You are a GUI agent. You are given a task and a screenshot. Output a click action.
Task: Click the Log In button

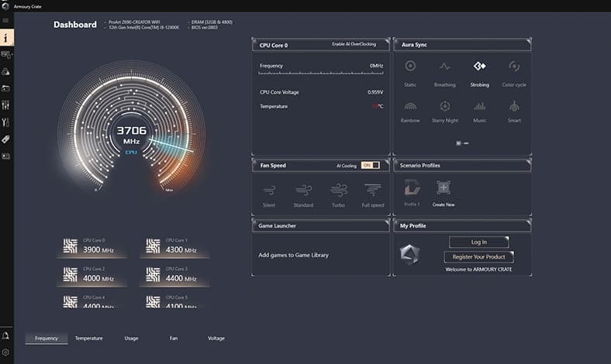point(479,242)
